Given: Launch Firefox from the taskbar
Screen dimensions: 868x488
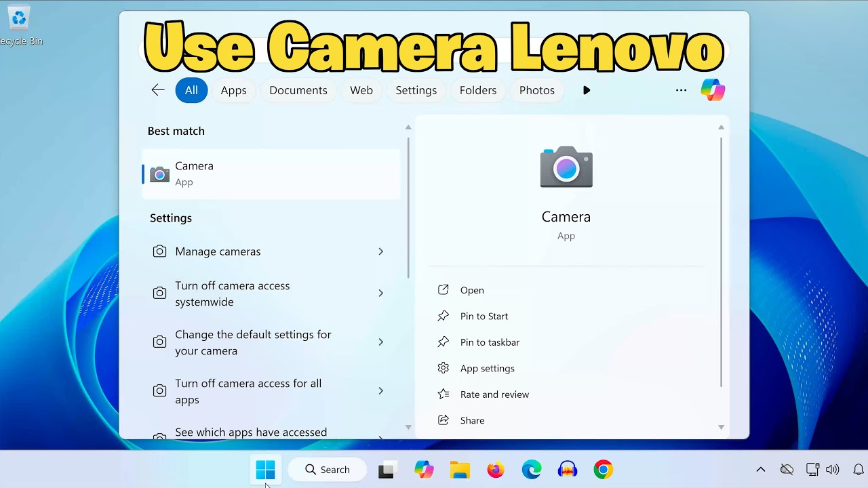Looking at the screenshot, I should pos(496,470).
